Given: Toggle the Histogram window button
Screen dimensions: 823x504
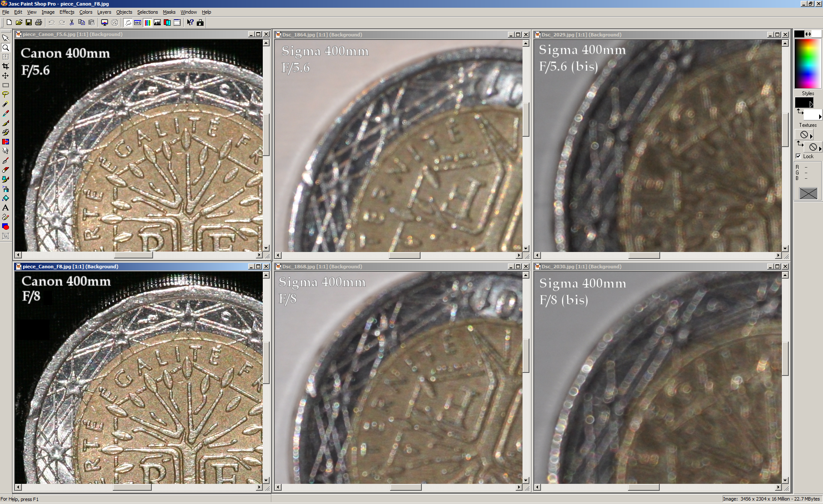Looking at the screenshot, I should click(157, 22).
